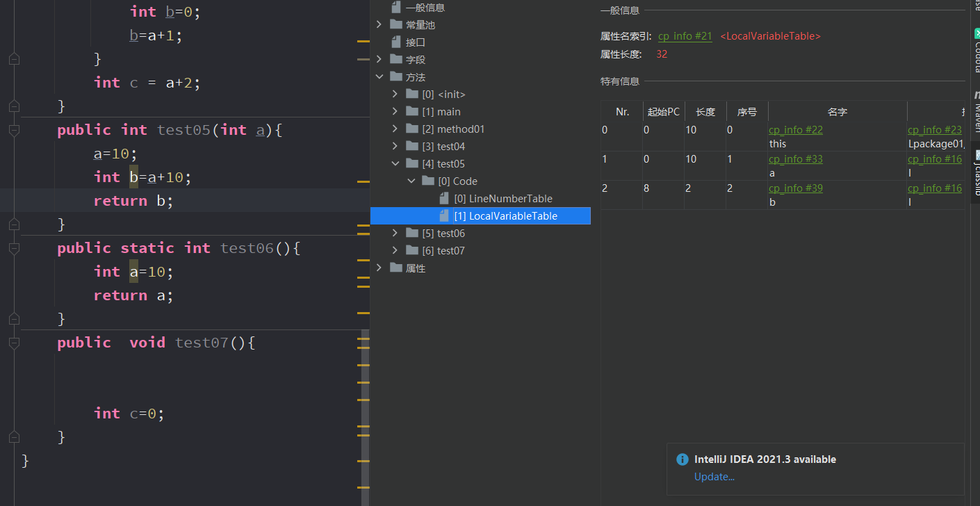Click the file icon of 一般信息 tree node
980x506 pixels.
(x=396, y=8)
